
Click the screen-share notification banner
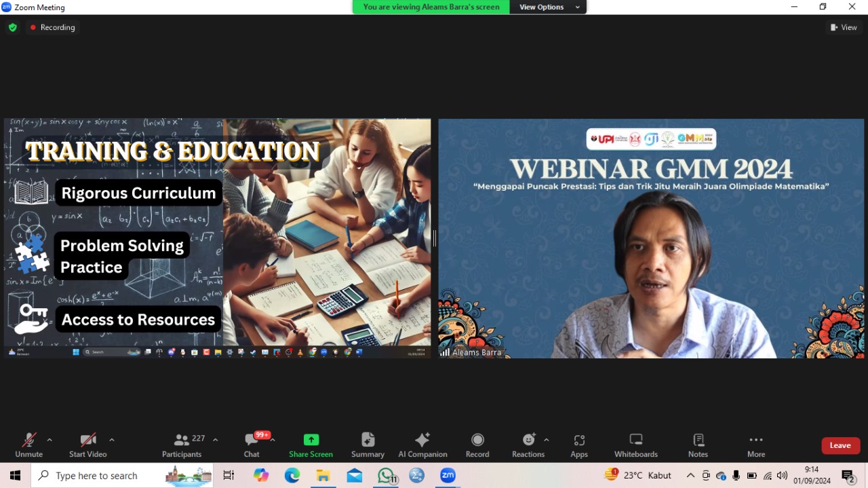click(431, 7)
